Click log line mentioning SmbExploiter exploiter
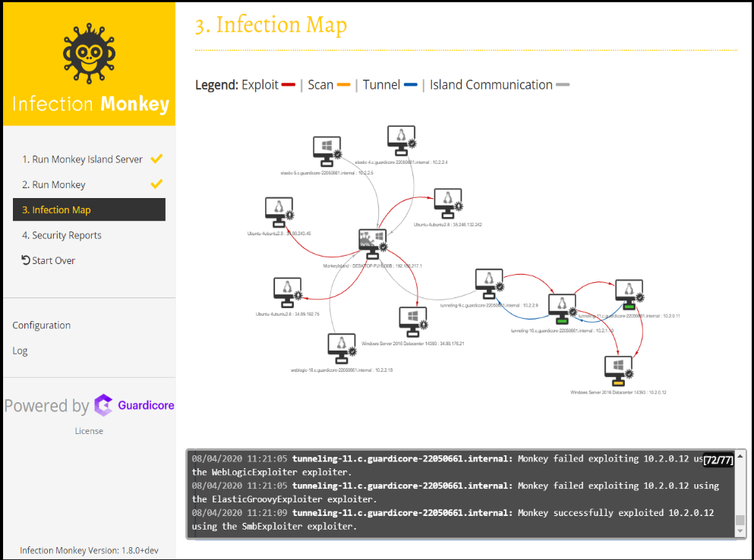This screenshot has height=560, width=754. click(x=453, y=520)
